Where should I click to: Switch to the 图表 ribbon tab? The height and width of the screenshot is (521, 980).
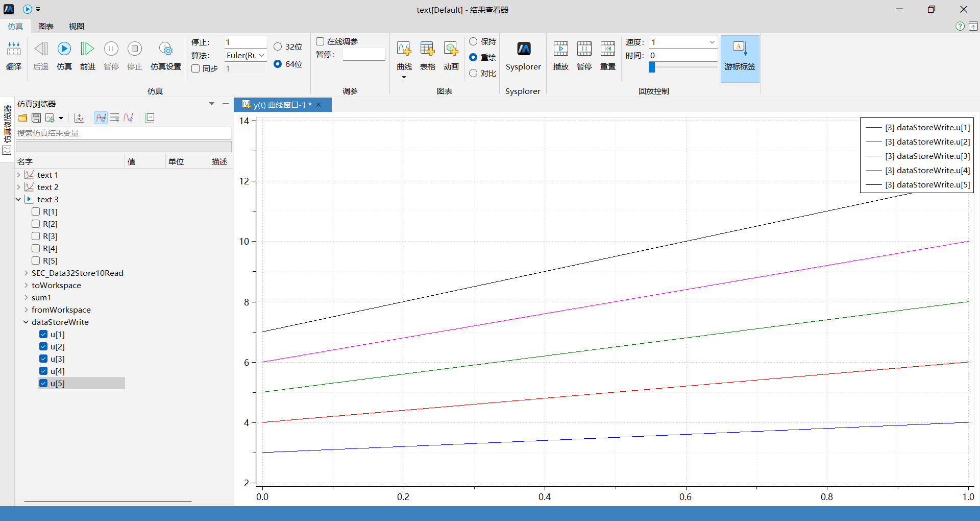pyautogui.click(x=46, y=26)
